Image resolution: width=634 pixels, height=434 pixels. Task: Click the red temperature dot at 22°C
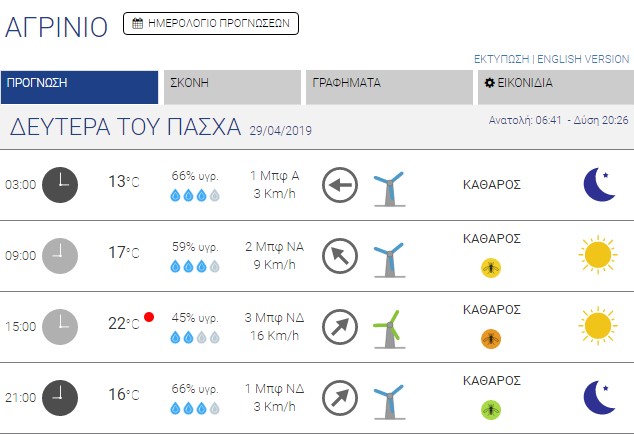[x=149, y=317]
